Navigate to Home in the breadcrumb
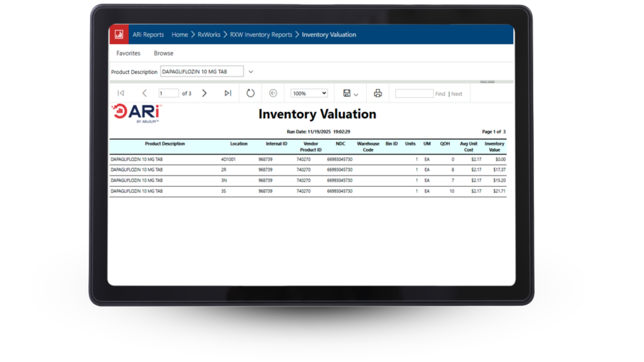Image resolution: width=644 pixels, height=362 pixels. [x=179, y=35]
